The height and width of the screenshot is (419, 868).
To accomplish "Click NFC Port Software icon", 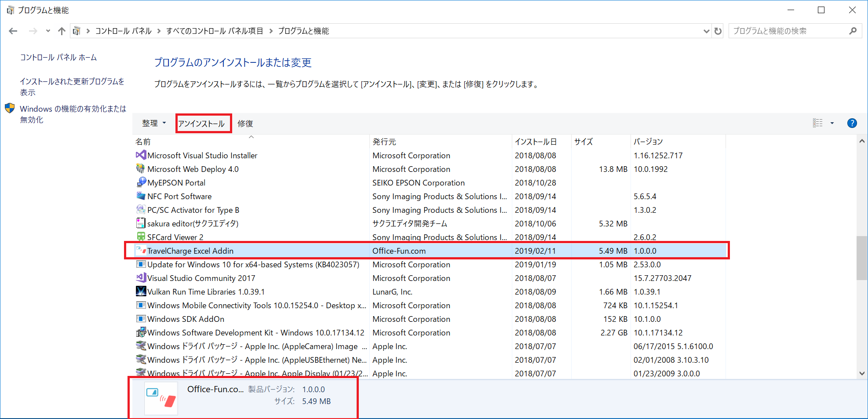I will click(141, 196).
